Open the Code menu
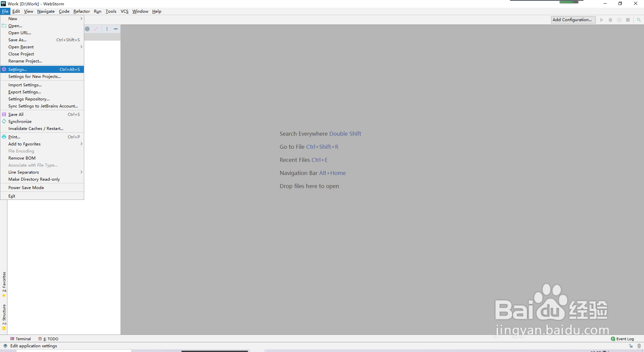The width and height of the screenshot is (644, 352). (64, 11)
